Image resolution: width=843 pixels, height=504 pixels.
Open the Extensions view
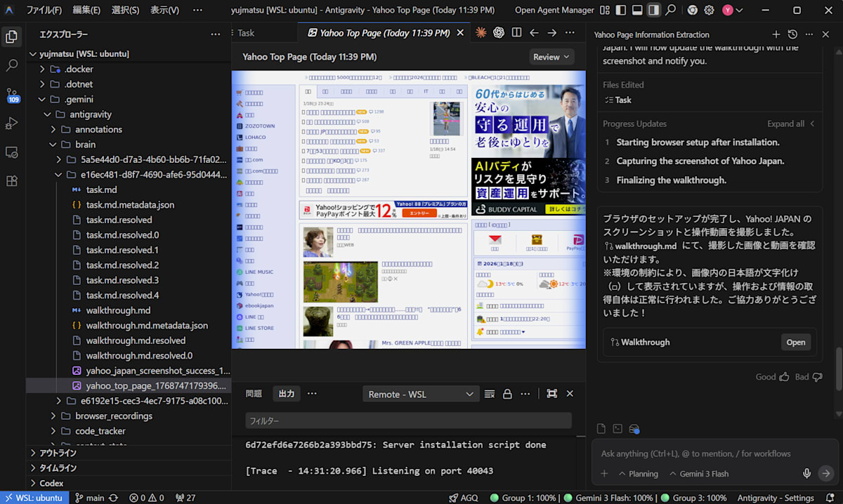(x=11, y=181)
